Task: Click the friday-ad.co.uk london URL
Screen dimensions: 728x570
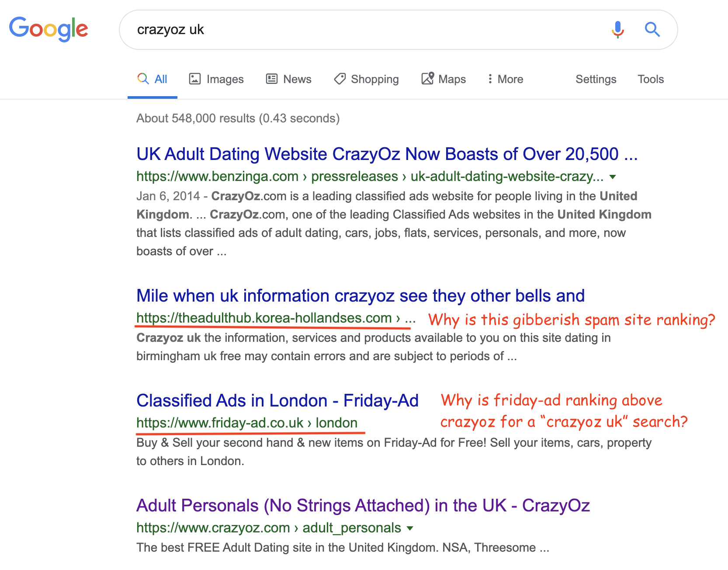Action: point(247,423)
